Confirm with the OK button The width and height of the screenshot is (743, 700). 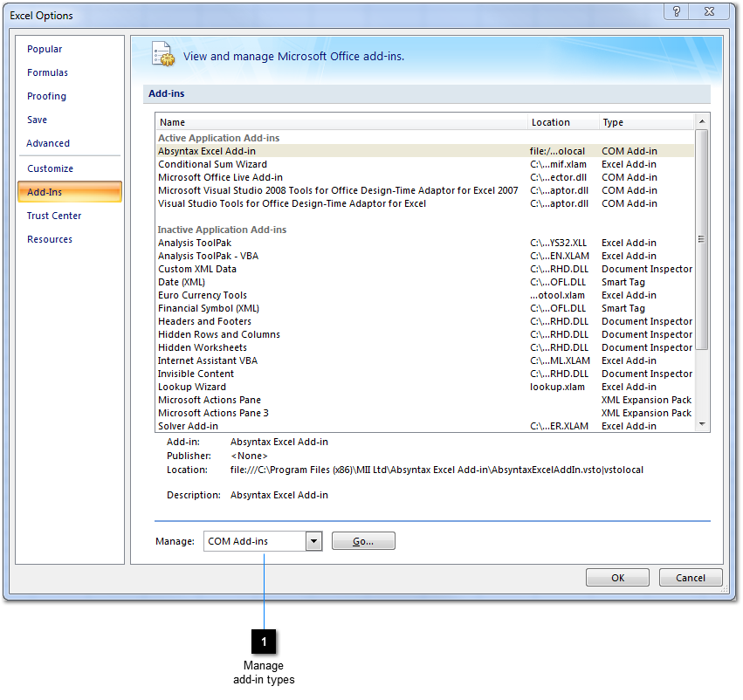point(617,577)
